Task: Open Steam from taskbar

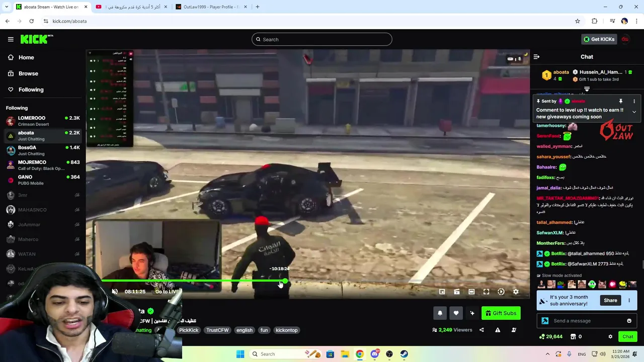Action: point(404,354)
